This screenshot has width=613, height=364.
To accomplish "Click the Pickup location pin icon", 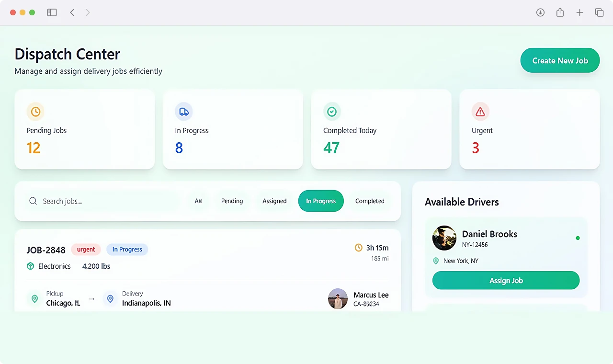I will tap(34, 299).
